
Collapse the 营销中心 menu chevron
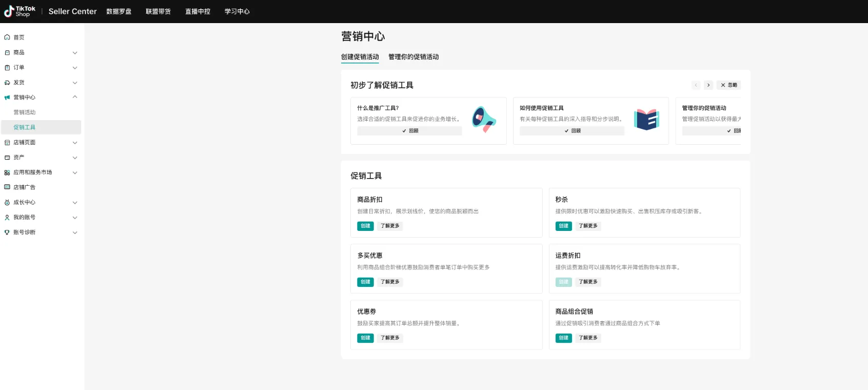(75, 97)
